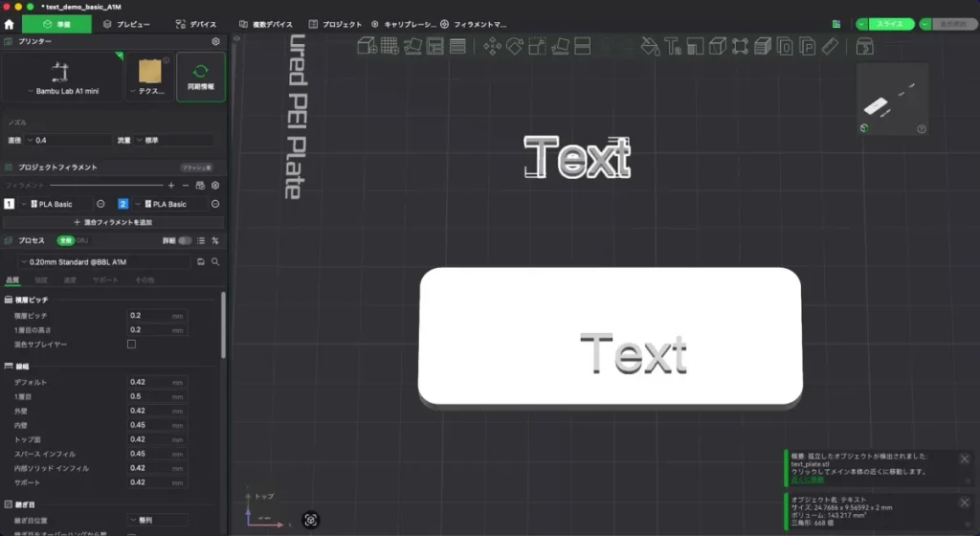Open the process settings list view icon
Screen dimensions: 980x536
201,240
